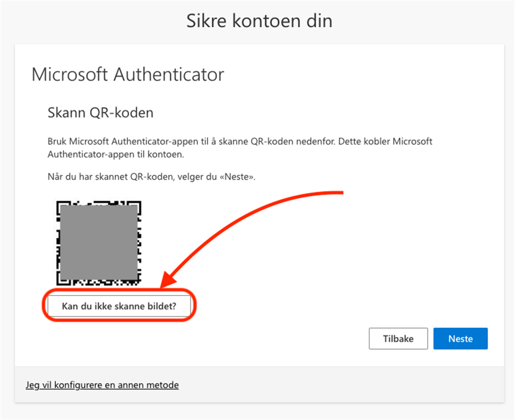Image resolution: width=515 pixels, height=420 pixels.
Task: Go back with the Tilbake button
Action: tap(398, 338)
